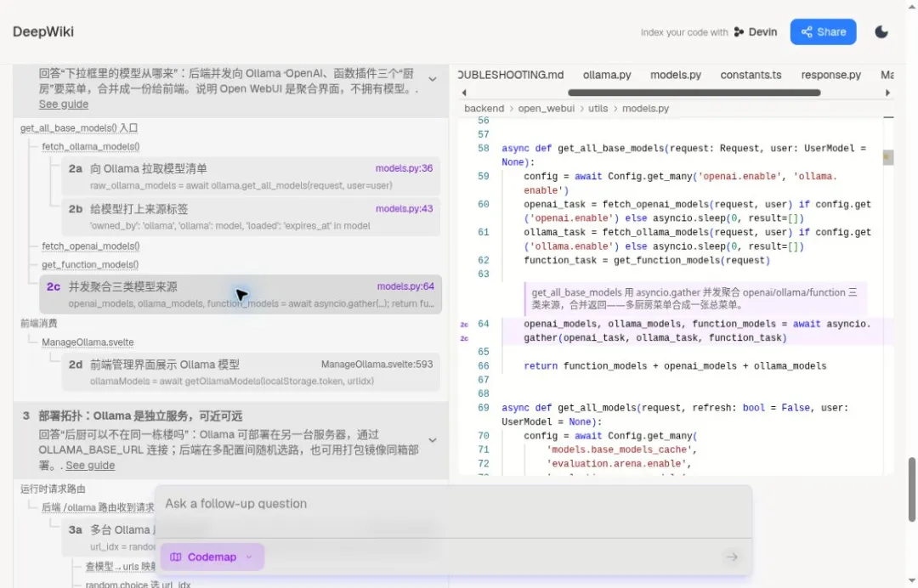
Task: Click get_function_models() tree node
Action: click(90, 264)
